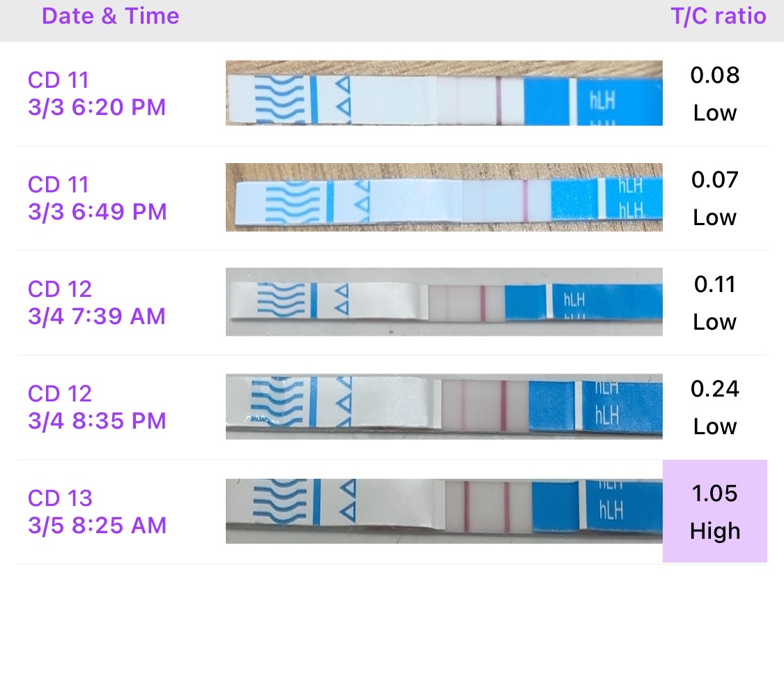The image size is (784, 697).
Task: Tap the Date & Time column header
Action: coord(110,17)
